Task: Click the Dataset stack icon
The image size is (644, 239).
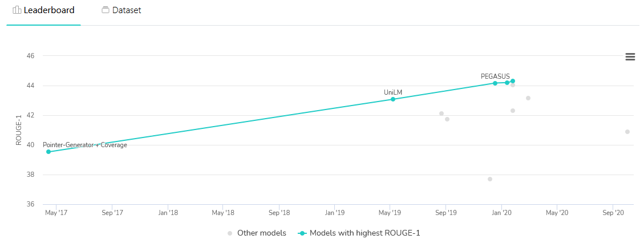Action: click(106, 10)
